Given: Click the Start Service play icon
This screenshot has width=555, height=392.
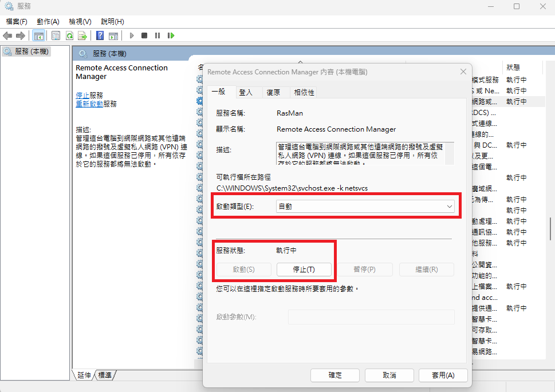Looking at the screenshot, I should click(x=132, y=35).
